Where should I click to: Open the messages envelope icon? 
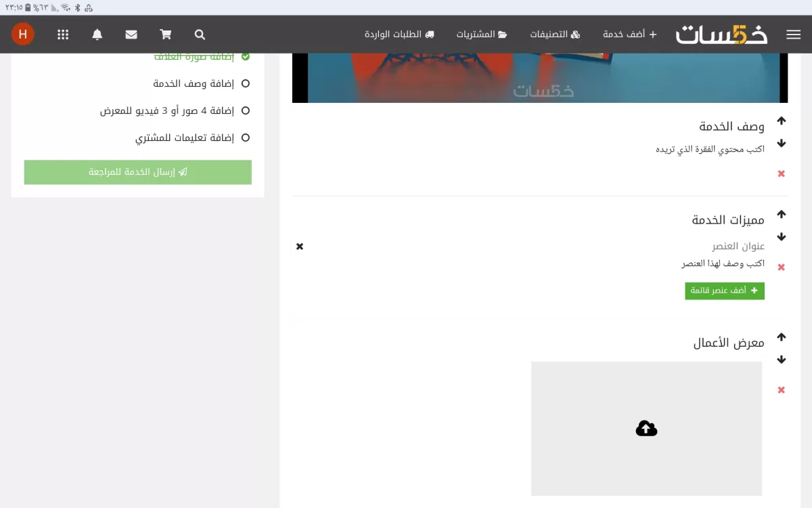131,35
